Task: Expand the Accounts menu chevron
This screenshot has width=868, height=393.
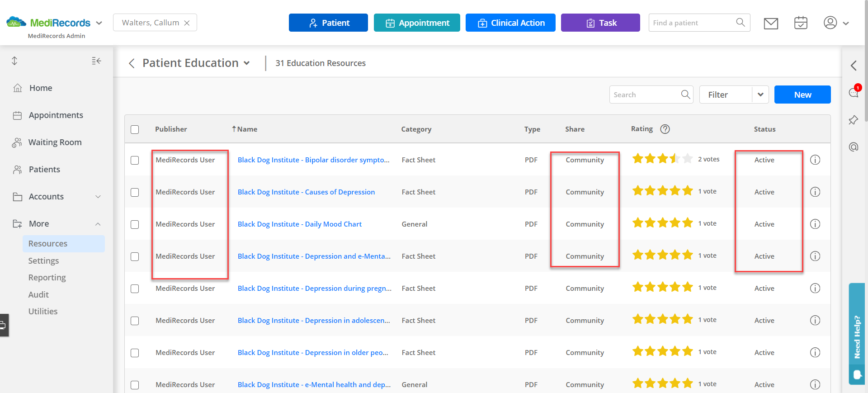Action: pyautogui.click(x=98, y=197)
